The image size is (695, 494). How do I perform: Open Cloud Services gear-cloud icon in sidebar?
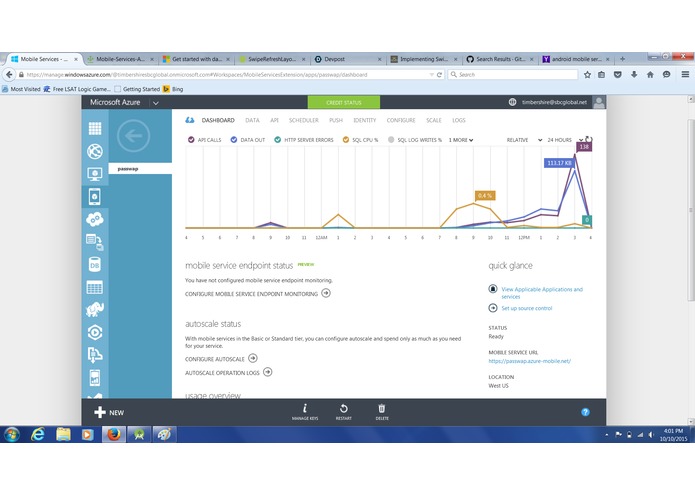[x=95, y=219]
